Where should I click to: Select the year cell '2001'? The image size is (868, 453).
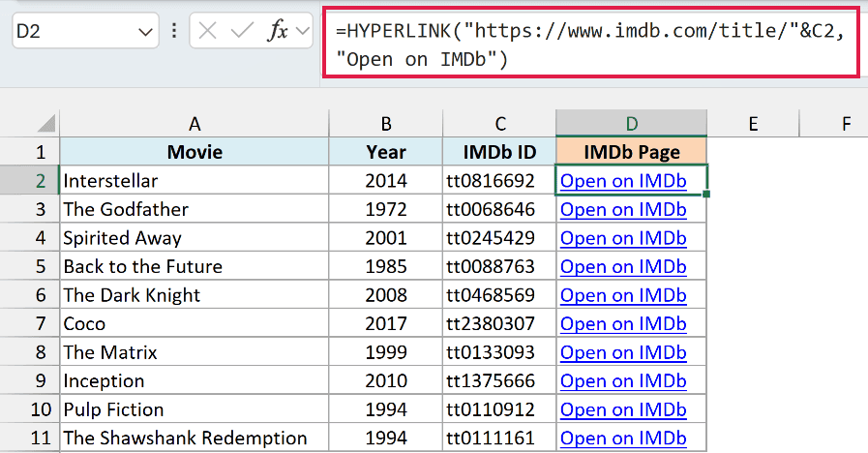pos(386,238)
